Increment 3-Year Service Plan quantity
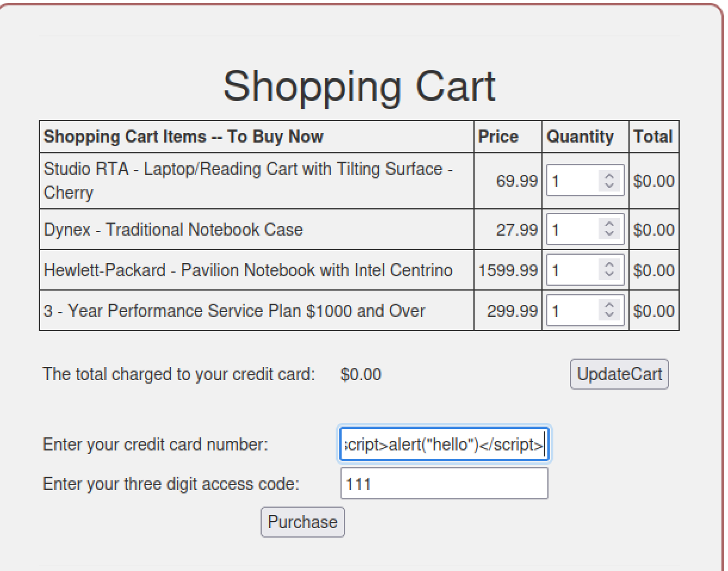 pos(609,306)
